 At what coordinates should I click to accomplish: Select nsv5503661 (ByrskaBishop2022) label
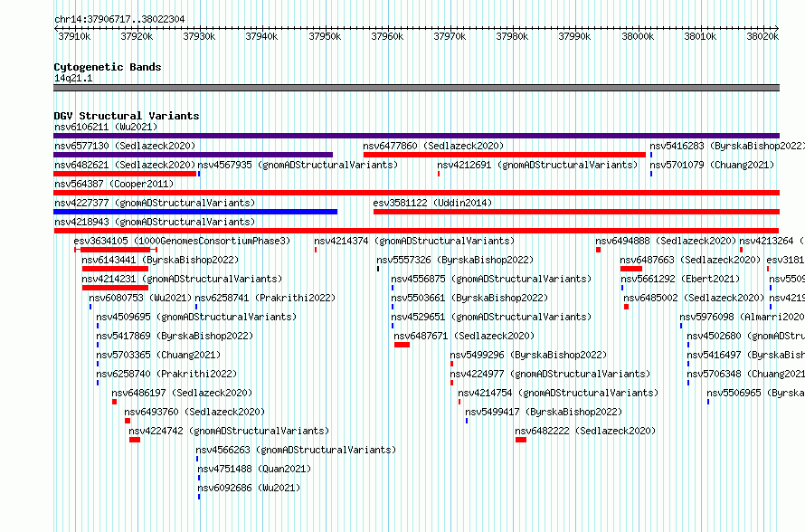[469, 298]
